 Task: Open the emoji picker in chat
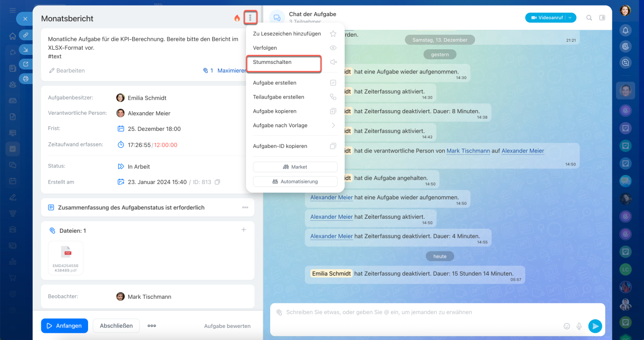click(567, 326)
